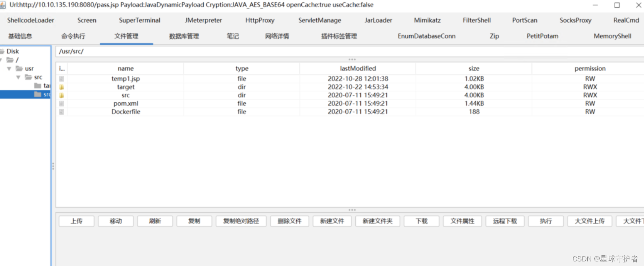Click the 删除文件 button
644x266 pixels.
click(x=289, y=221)
